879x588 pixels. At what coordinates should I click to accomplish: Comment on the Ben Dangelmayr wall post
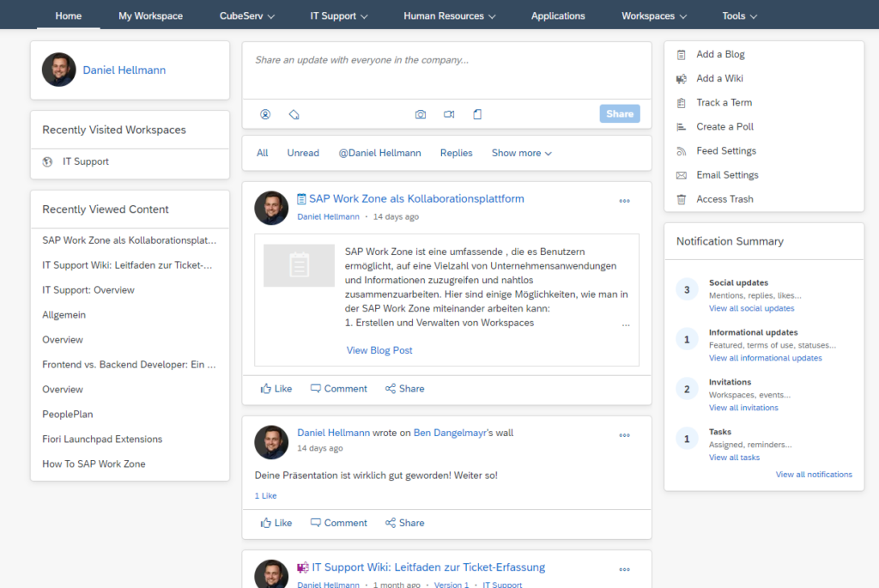338,523
